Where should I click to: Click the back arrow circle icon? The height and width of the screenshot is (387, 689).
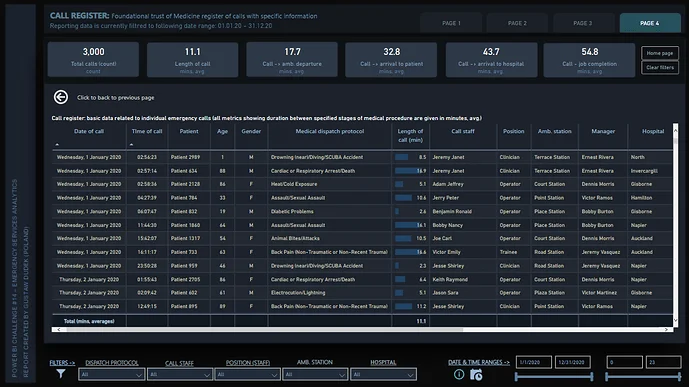(x=61, y=97)
